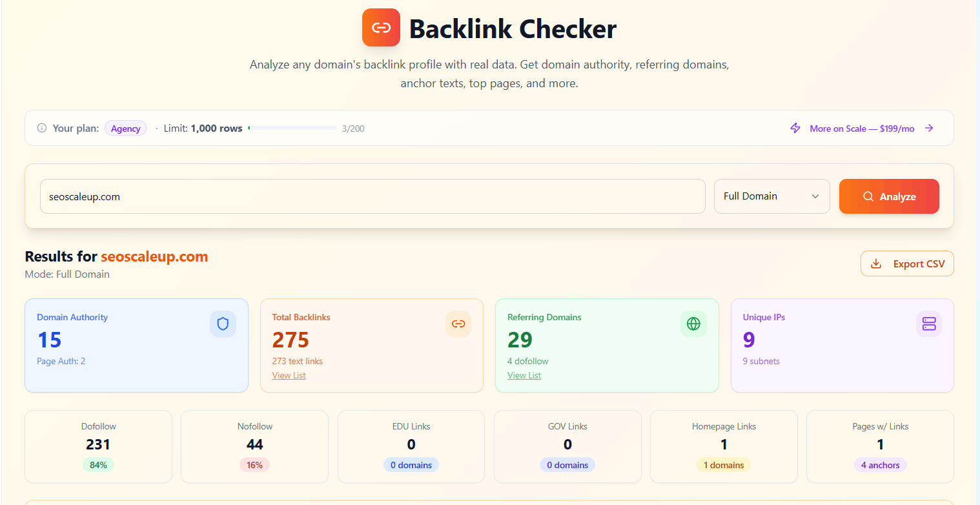Click the arrow icon after $199/mo
The height and width of the screenshot is (505, 980).
[x=929, y=128]
